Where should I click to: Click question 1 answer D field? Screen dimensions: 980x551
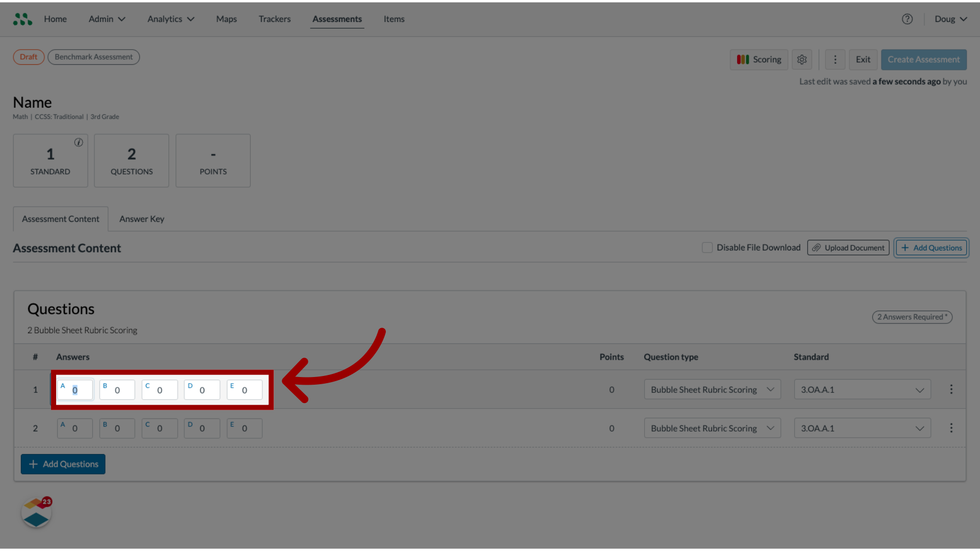click(x=202, y=389)
